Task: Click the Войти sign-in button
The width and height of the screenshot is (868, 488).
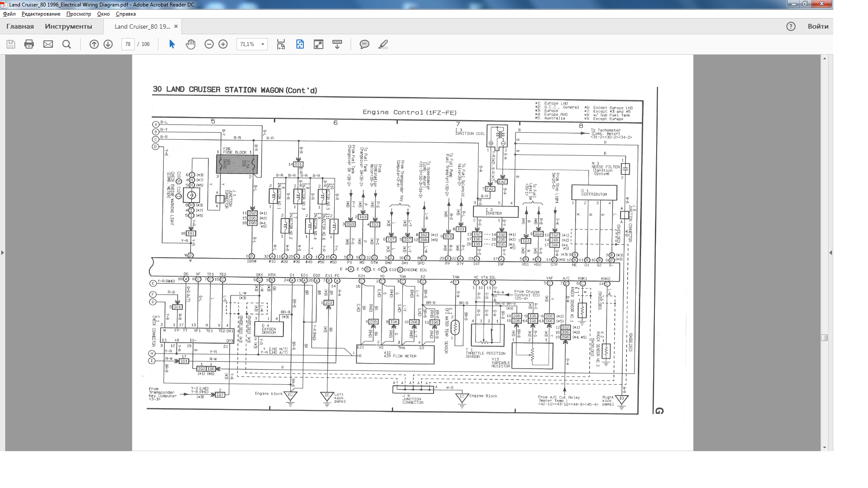Action: [x=818, y=26]
